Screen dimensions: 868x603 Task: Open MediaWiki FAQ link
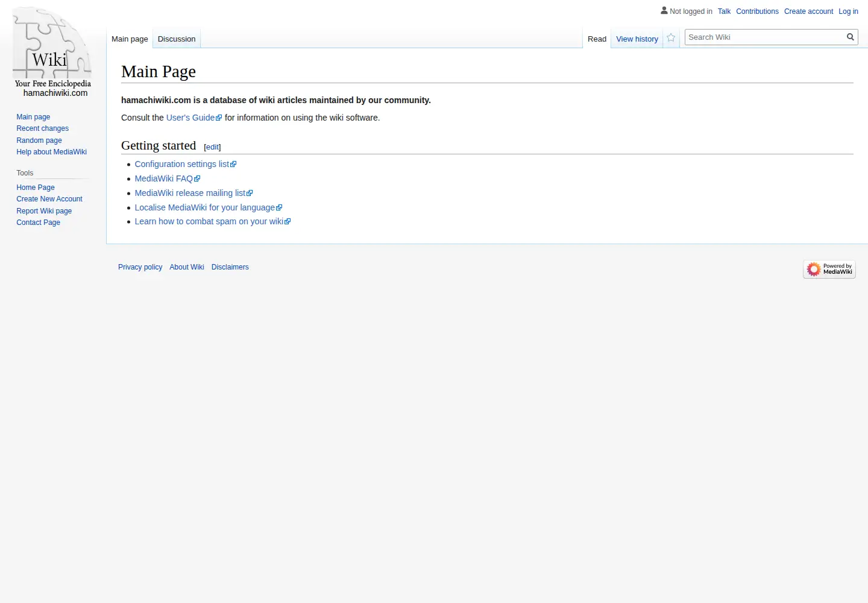[167, 178]
